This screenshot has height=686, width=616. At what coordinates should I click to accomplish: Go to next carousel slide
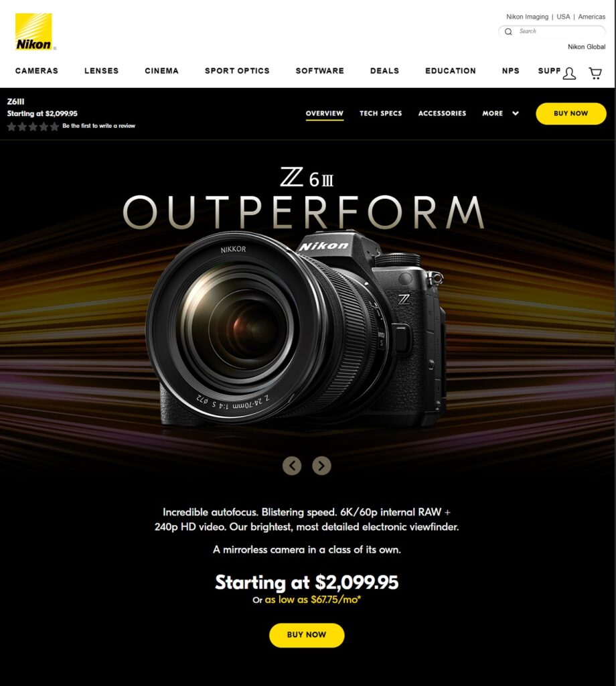[x=322, y=466]
